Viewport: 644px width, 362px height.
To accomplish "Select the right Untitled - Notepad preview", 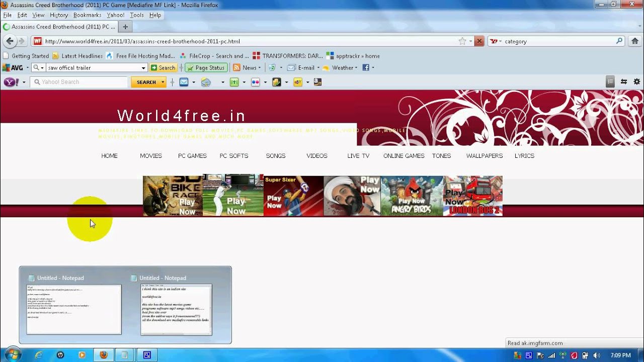I will (x=176, y=305).
